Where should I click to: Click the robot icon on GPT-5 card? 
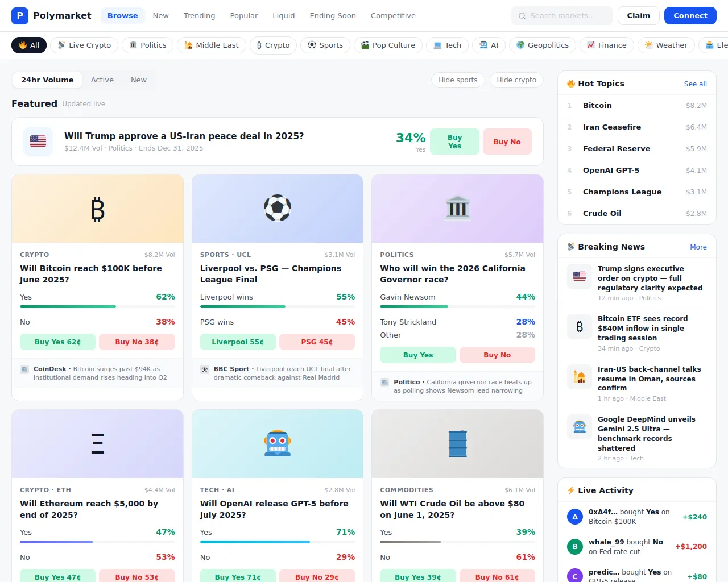click(278, 444)
